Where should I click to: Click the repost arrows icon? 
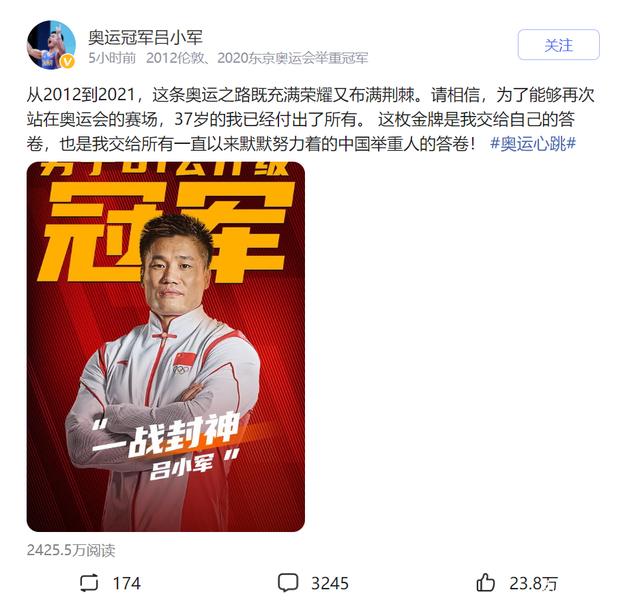[x=89, y=583]
